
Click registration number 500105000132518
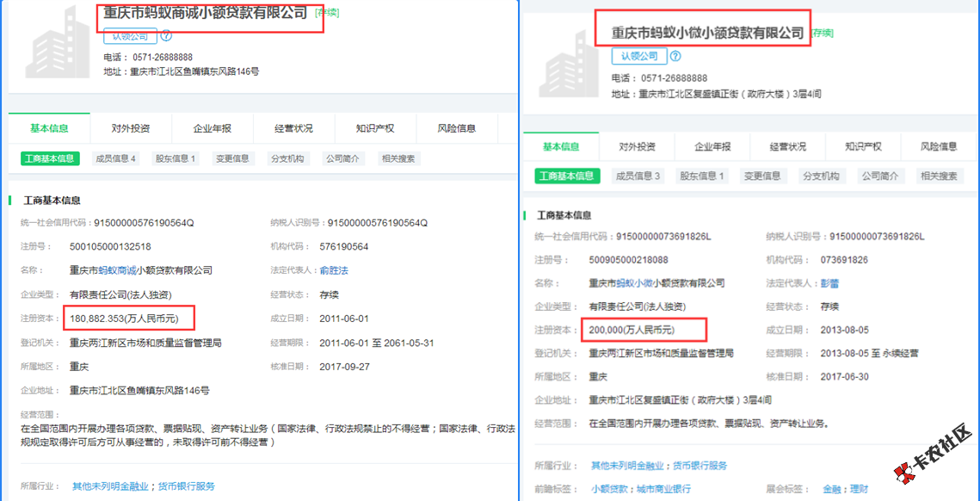coord(110,246)
